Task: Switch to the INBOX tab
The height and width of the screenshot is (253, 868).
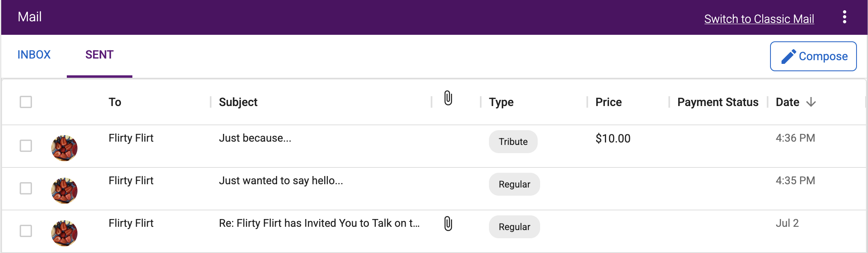Action: tap(34, 55)
